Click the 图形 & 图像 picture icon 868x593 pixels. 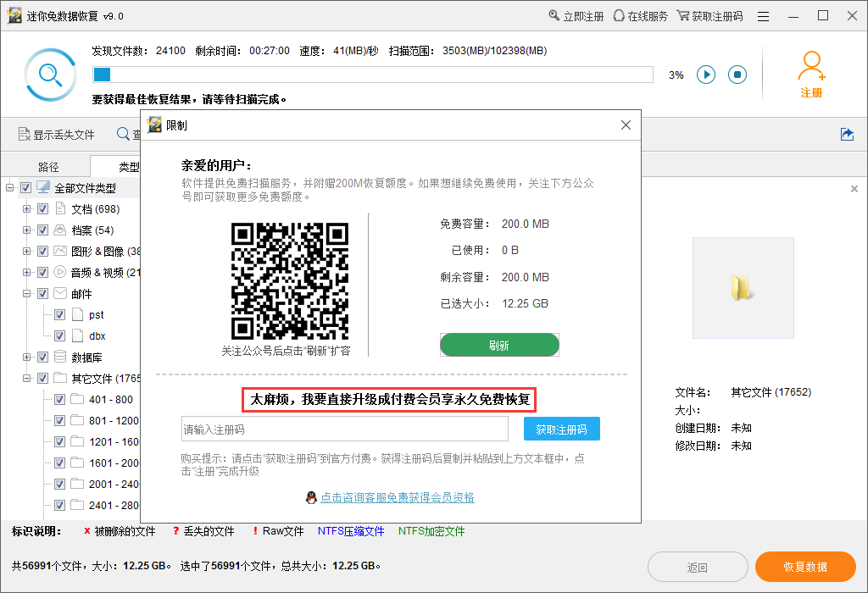click(x=60, y=251)
